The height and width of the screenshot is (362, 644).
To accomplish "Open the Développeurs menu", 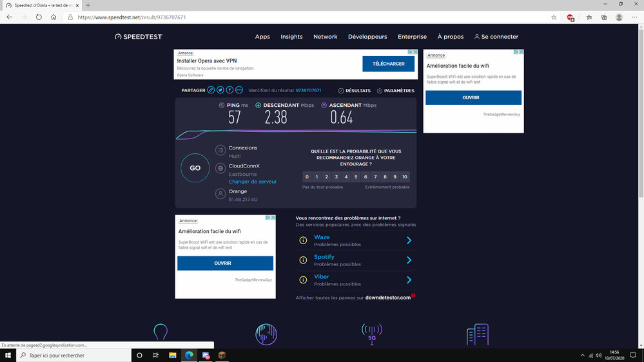I will (x=367, y=37).
